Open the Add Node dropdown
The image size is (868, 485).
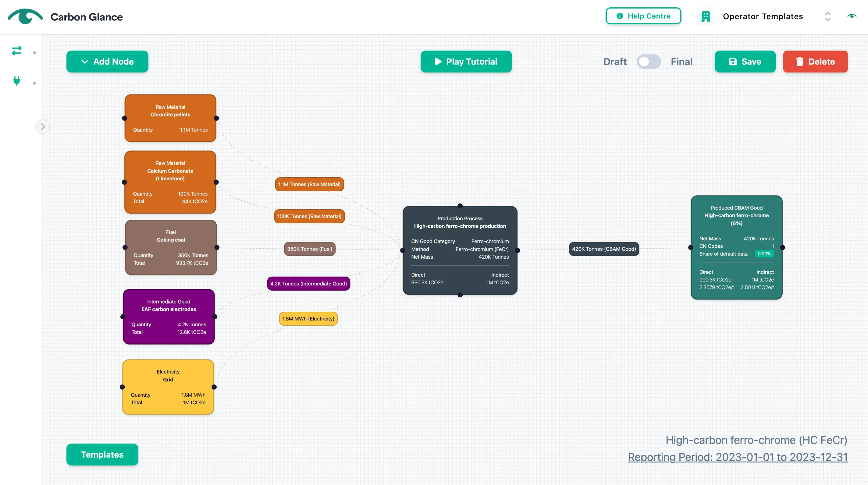[107, 62]
